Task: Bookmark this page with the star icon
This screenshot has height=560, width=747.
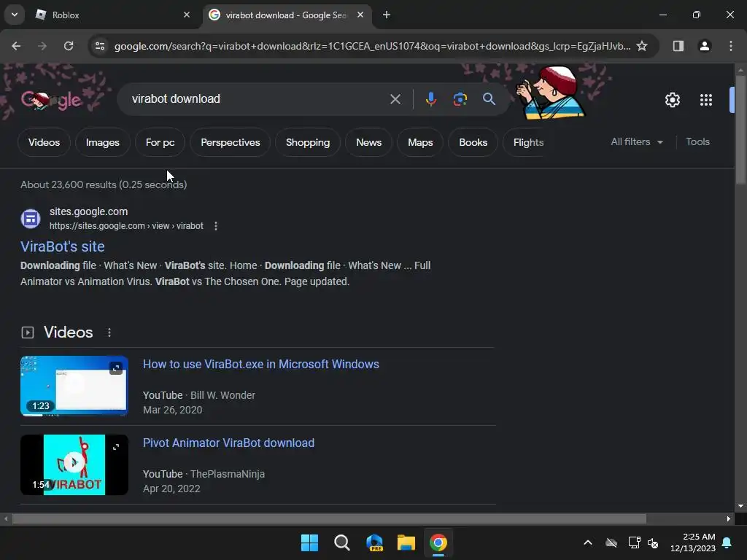Action: (642, 46)
